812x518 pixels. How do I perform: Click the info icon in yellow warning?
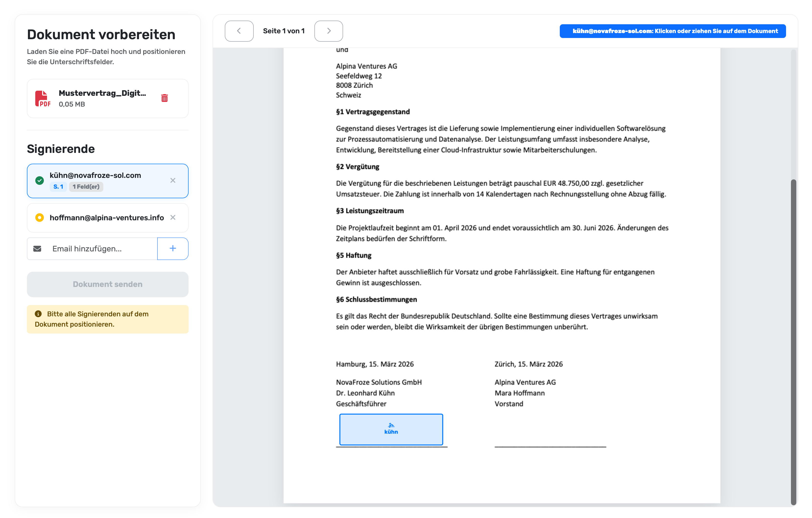38,314
